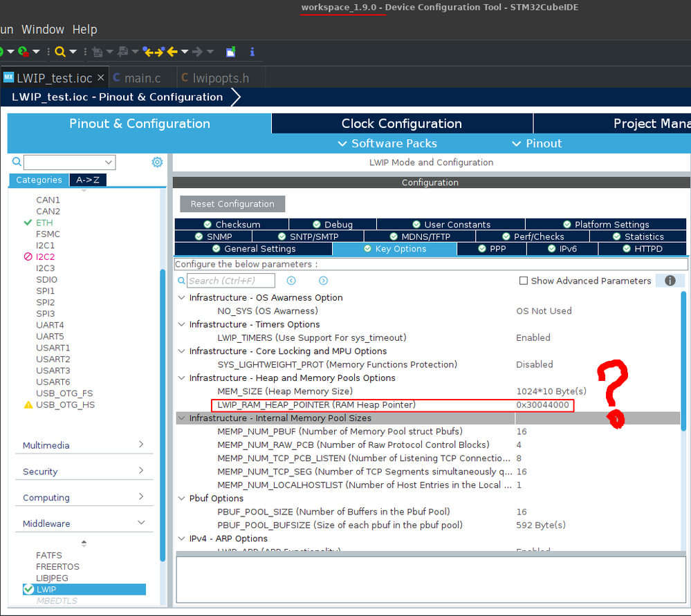
Task: Open the Search toolbar dropdown arrow
Action: pyautogui.click(x=73, y=52)
